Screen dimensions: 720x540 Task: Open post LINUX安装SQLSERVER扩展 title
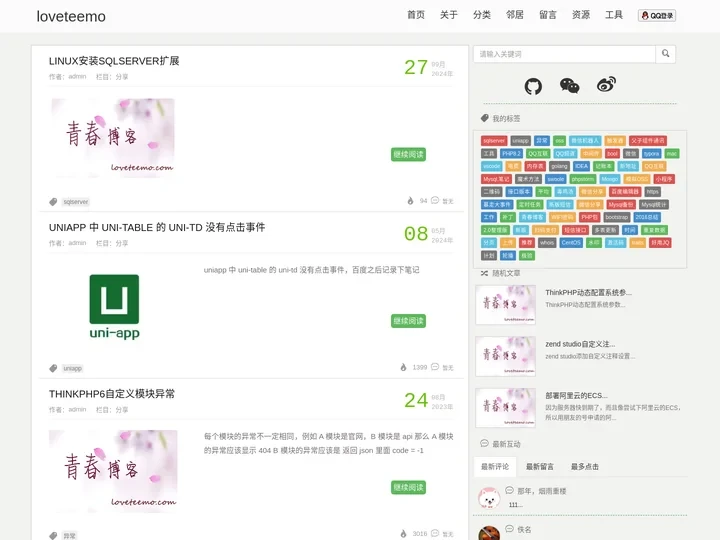pos(114,61)
